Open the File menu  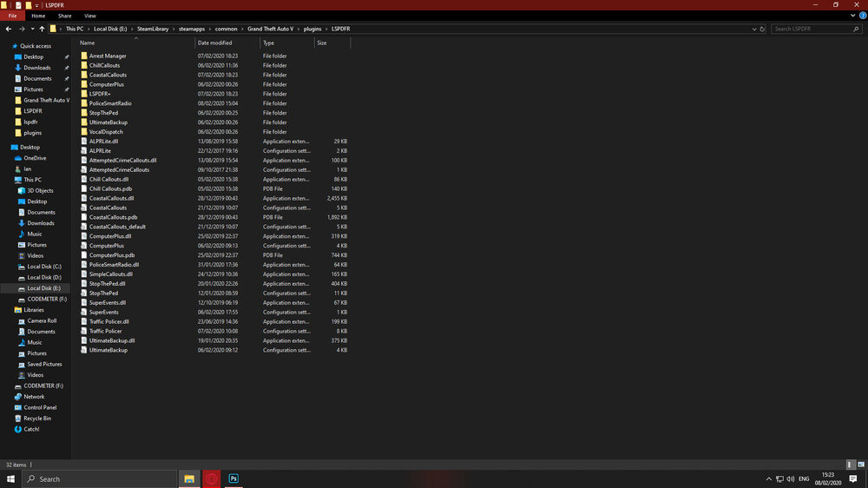coord(12,16)
